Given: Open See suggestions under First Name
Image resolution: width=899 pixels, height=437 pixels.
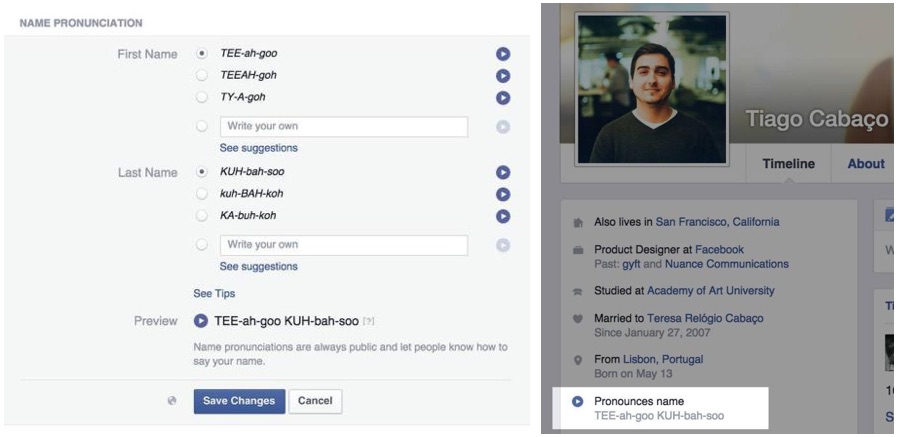Looking at the screenshot, I should point(259,148).
